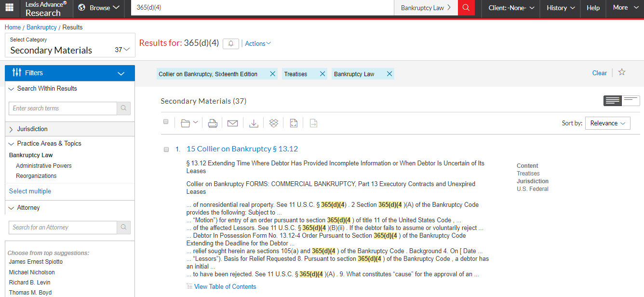Submit the attorney search magnifier

(124, 227)
